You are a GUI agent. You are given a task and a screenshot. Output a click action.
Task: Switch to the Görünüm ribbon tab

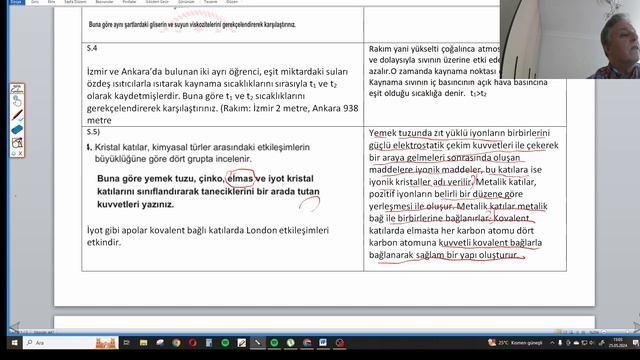(x=186, y=2)
